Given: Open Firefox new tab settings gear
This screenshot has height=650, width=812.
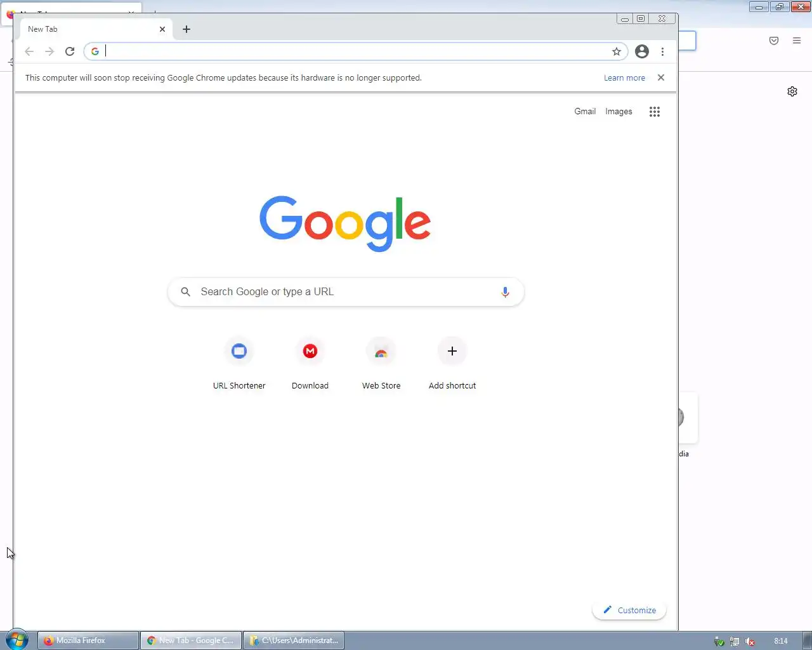Looking at the screenshot, I should tap(792, 91).
